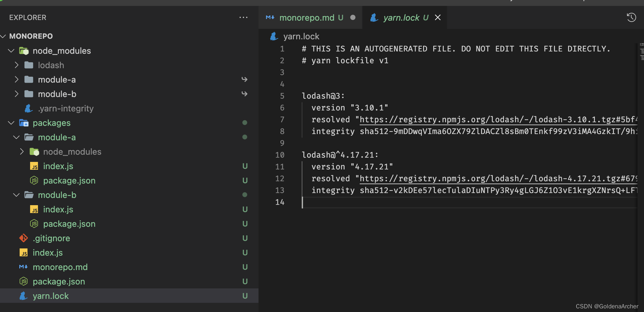Expand the lodash folder

tap(51, 65)
